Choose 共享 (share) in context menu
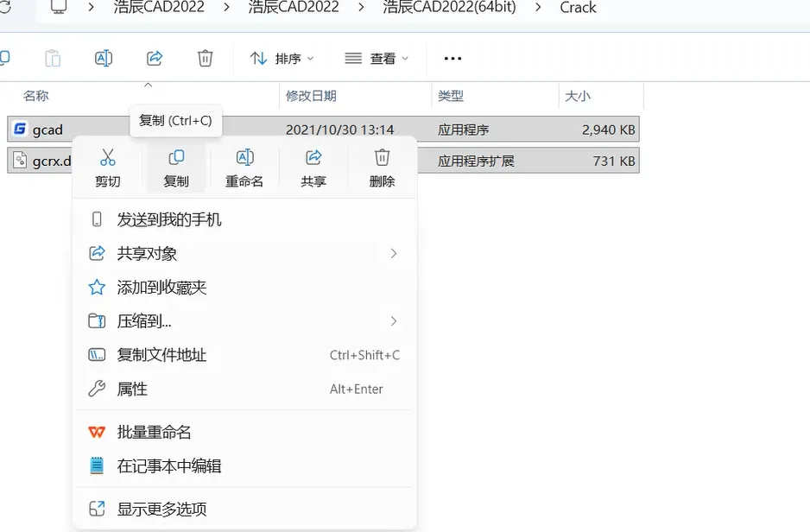 (x=313, y=168)
